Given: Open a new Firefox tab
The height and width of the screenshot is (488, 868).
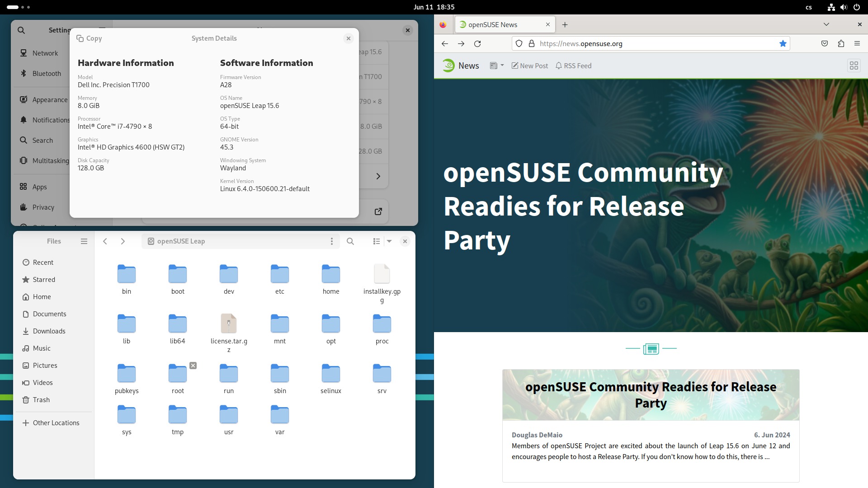Looking at the screenshot, I should [x=565, y=25].
